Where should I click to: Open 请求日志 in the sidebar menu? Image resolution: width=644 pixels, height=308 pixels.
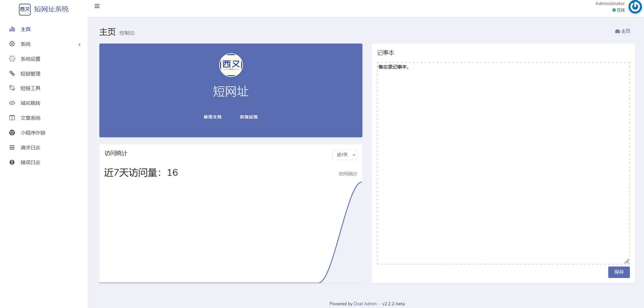(30, 147)
